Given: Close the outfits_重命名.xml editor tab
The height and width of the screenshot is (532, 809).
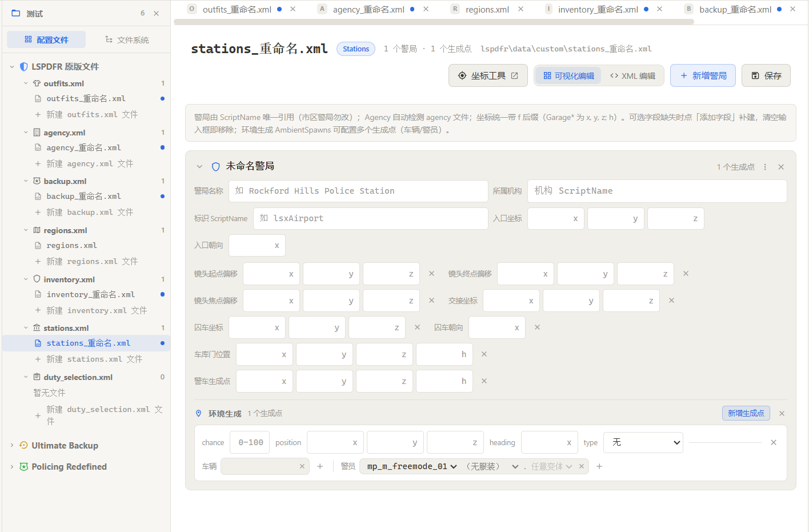Looking at the screenshot, I should (x=293, y=9).
